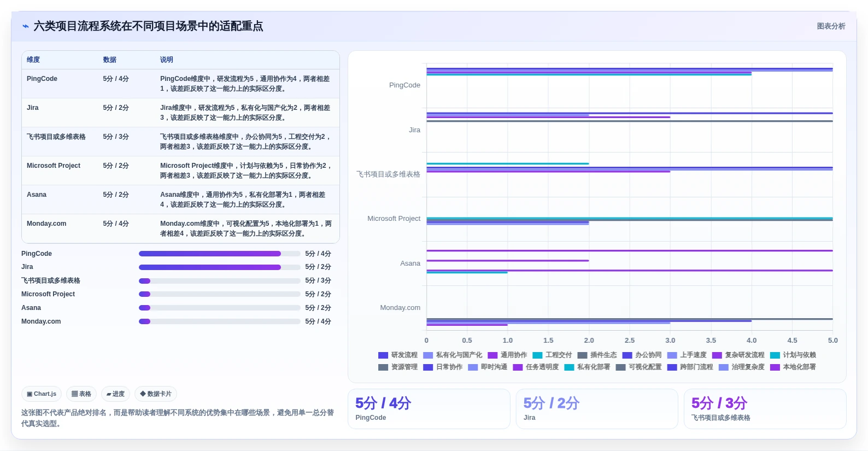The image size is (868, 451).
Task: Click the Monday.com y-axis label on the chart
Action: pos(400,308)
